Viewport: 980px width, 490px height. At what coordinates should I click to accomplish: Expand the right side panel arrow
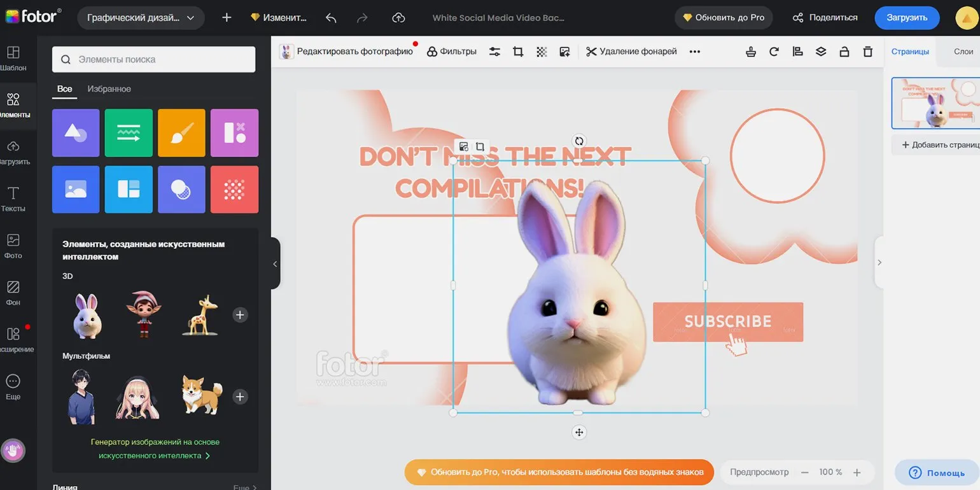pos(879,262)
